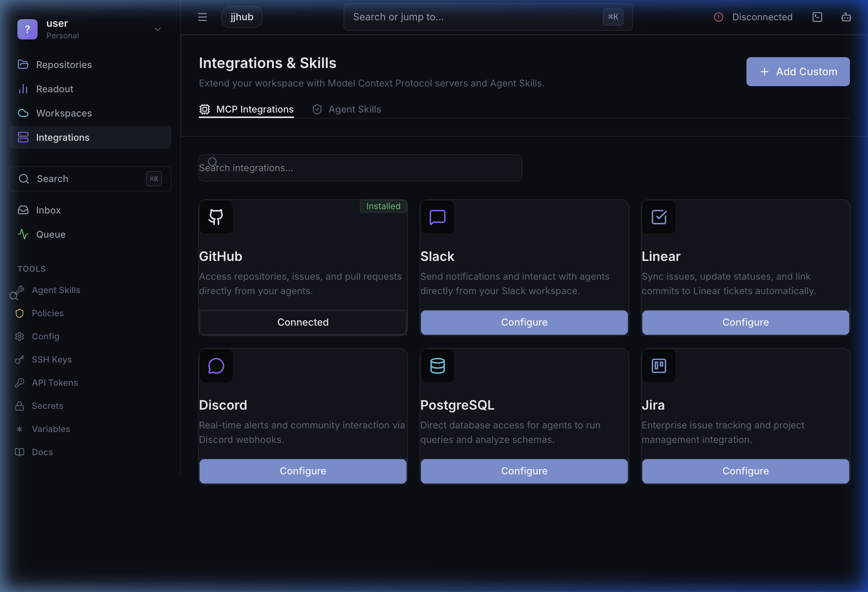Click the Readout chart icon
This screenshot has width=868, height=592.
tap(23, 89)
